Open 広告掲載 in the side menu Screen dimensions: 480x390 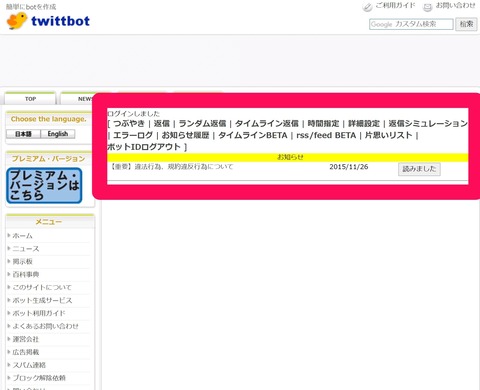click(x=26, y=352)
